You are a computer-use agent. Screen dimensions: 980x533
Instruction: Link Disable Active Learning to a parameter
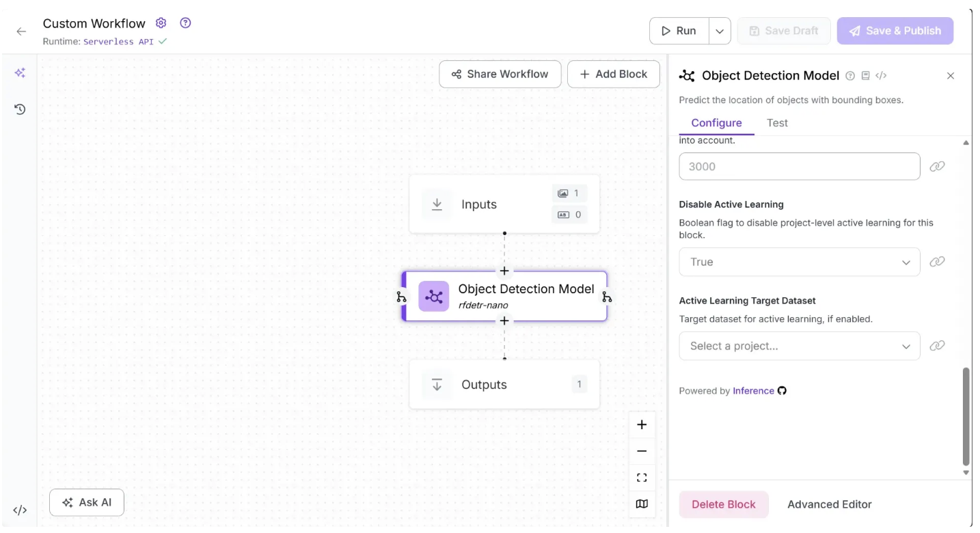point(937,262)
